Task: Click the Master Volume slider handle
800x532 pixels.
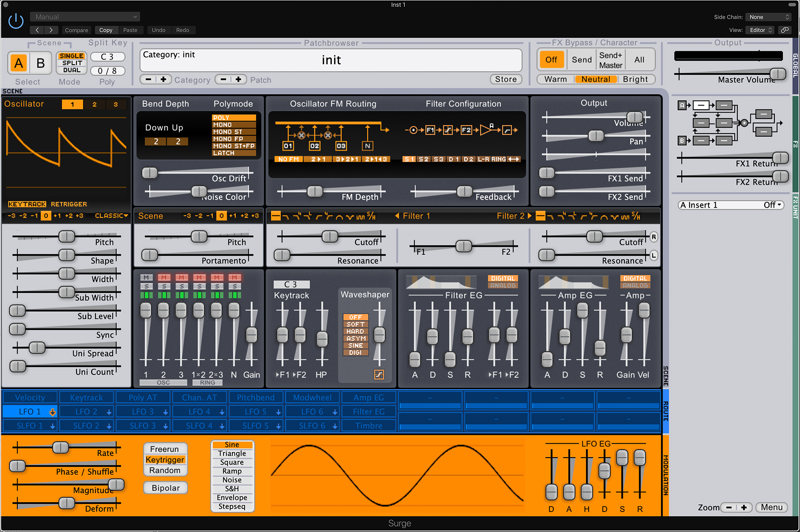Action: tap(778, 74)
